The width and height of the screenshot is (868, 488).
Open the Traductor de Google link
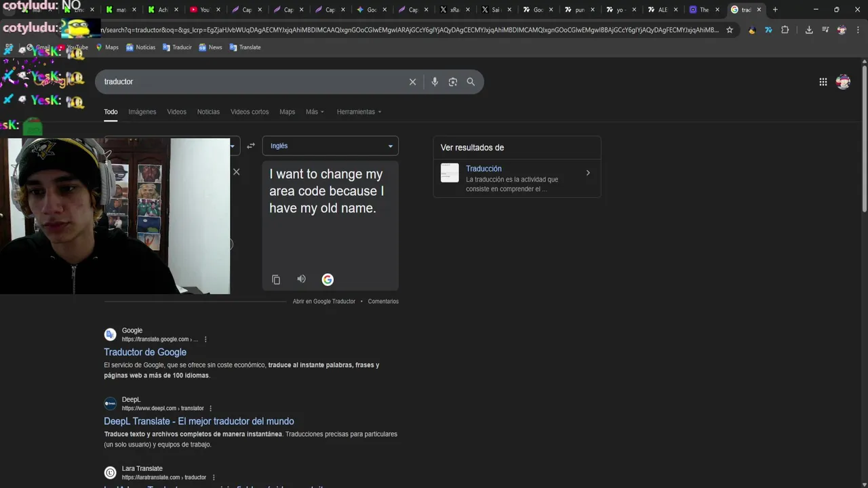(x=145, y=352)
